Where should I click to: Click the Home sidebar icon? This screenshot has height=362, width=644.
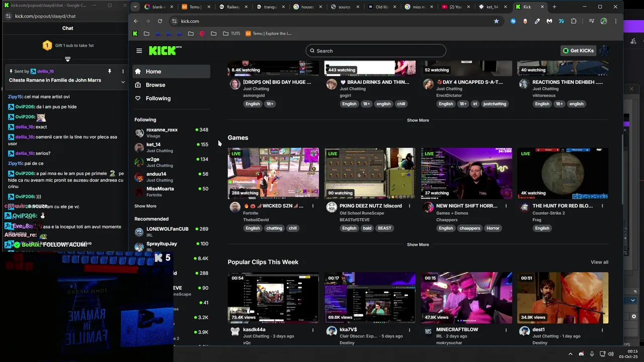click(x=138, y=71)
